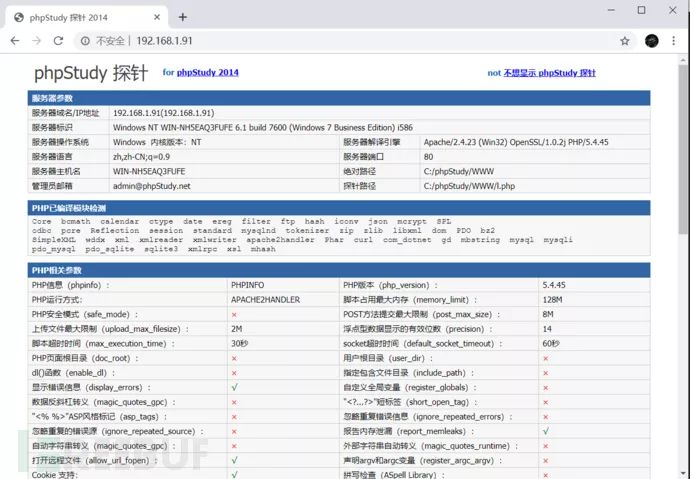Open Chrome's three-dot menu
This screenshot has width=690, height=479.
pos(673,41)
